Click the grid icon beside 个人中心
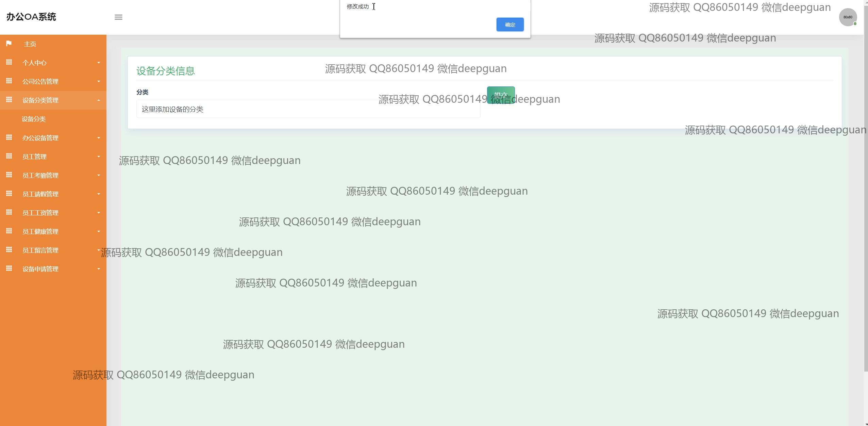The height and width of the screenshot is (426, 868). click(9, 62)
